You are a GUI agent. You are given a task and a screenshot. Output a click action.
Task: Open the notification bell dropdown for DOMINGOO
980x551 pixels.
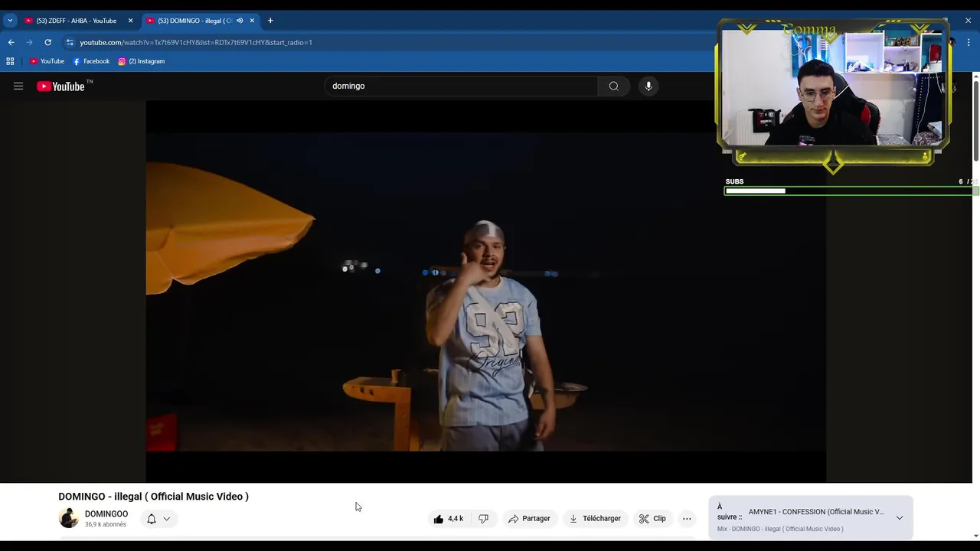pos(158,519)
